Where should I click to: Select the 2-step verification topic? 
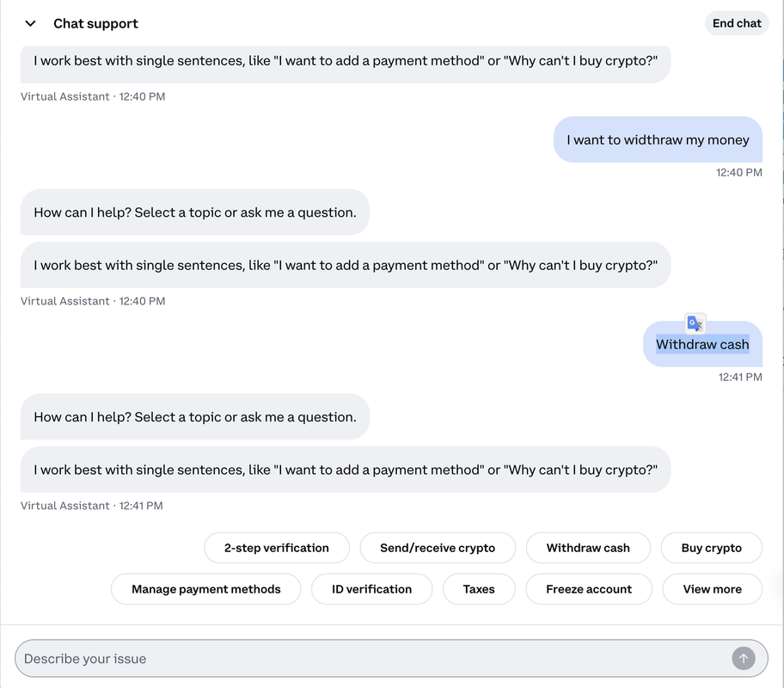click(277, 548)
